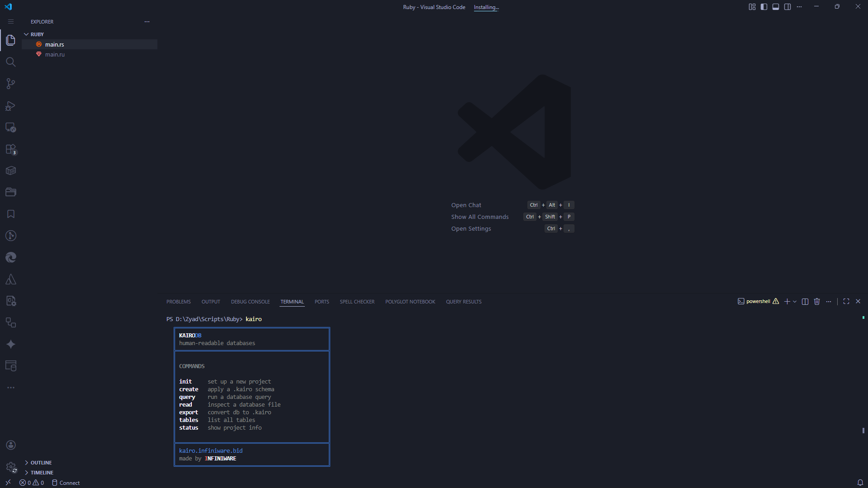This screenshot has width=868, height=488.
Task: Close the terminal panel
Action: coord(858,302)
